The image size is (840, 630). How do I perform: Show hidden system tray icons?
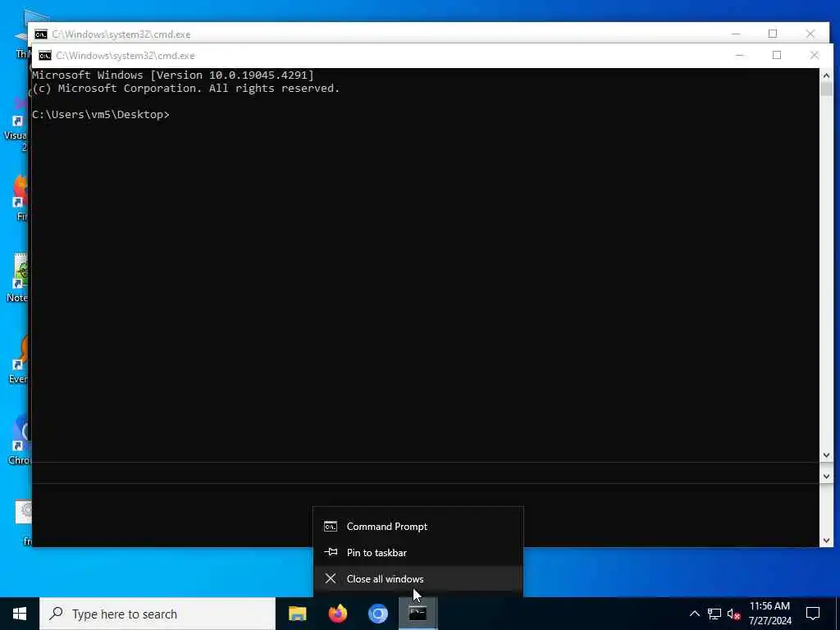tap(694, 614)
